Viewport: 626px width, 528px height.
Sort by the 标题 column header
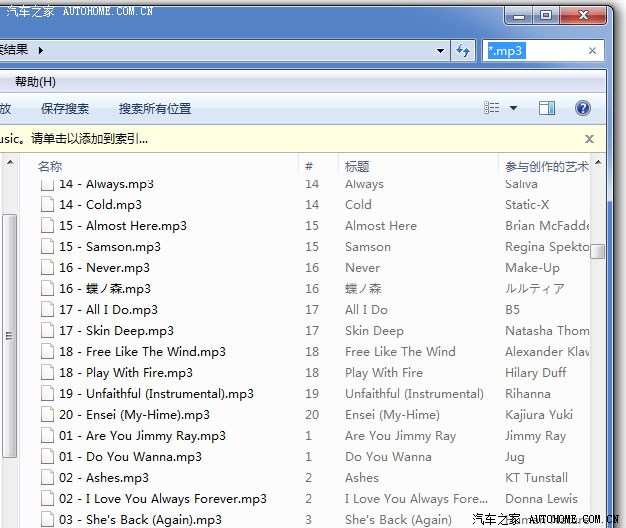(357, 166)
